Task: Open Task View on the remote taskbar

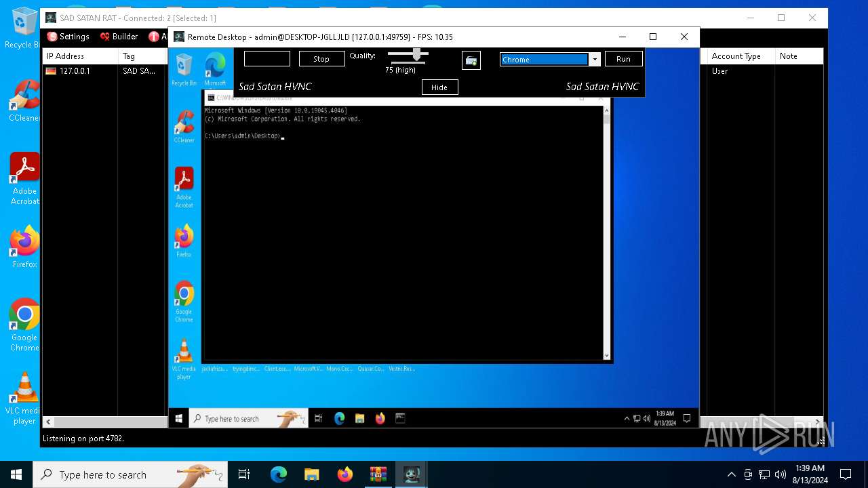Action: pyautogui.click(x=318, y=418)
